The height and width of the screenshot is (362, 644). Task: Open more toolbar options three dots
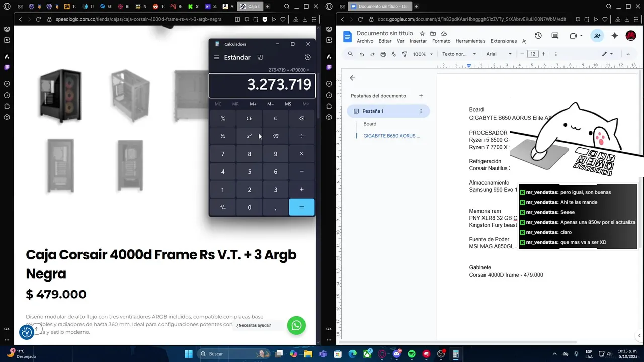point(556,54)
